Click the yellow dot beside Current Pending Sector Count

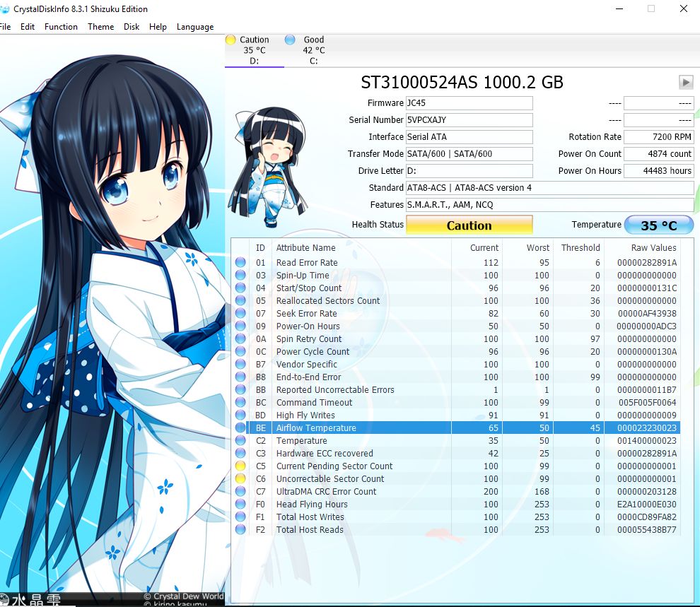coord(240,466)
